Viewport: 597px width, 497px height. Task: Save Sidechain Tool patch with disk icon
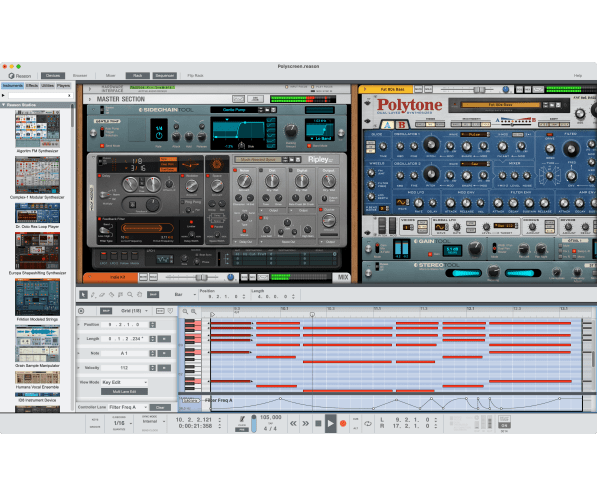coord(273,110)
